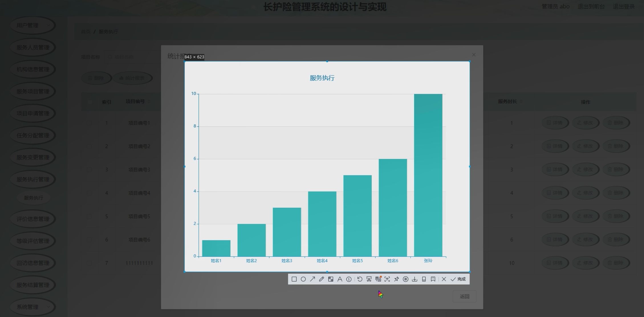The height and width of the screenshot is (317, 644).
Task: Expand the 系统管理 sidebar menu
Action: click(x=33, y=307)
